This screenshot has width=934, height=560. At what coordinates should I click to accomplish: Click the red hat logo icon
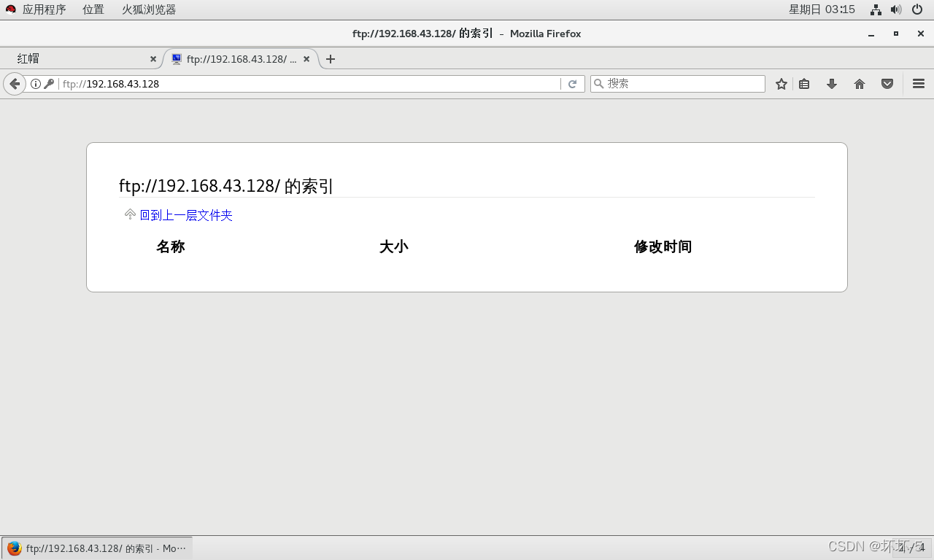10,9
